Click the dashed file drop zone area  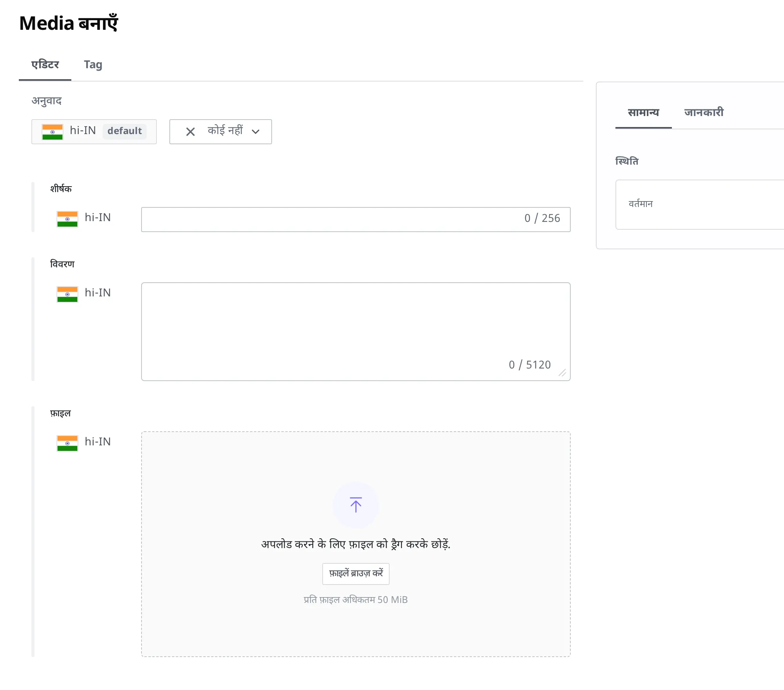[x=356, y=544]
